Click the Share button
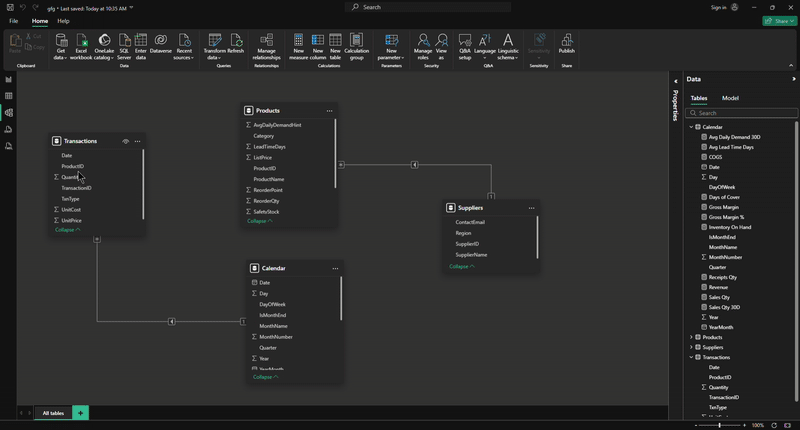 pyautogui.click(x=780, y=21)
